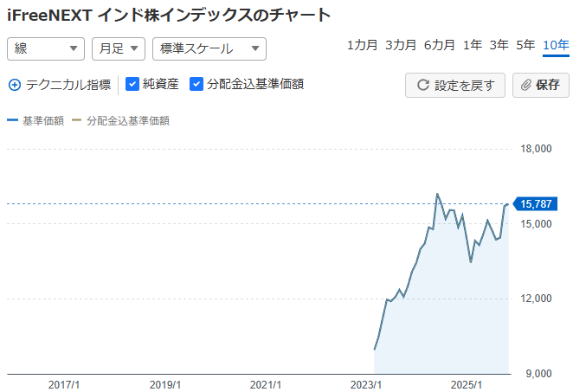Open テクニカル指標 technical indicators link
This screenshot has height=392, width=573.
[68, 85]
